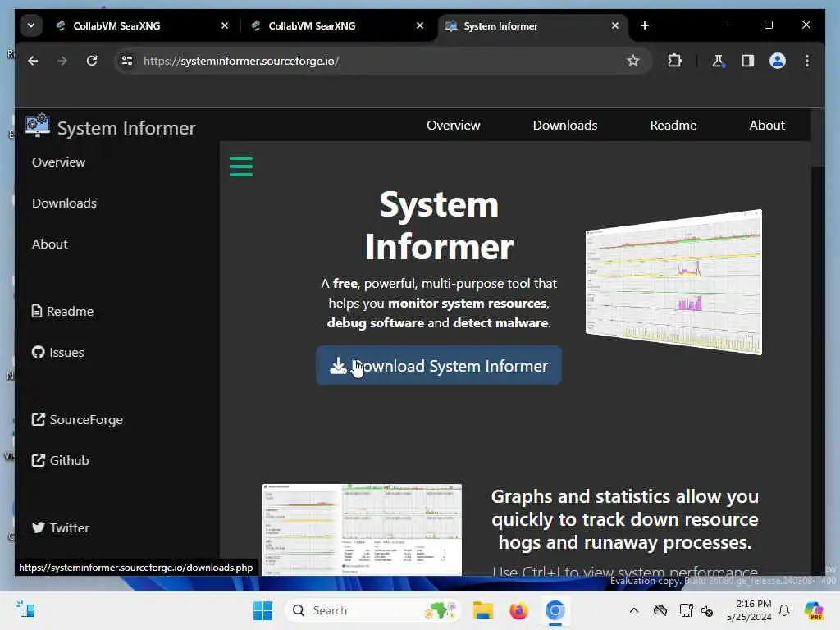Click the cloud sync tray icon
840x630 pixels.
tap(660, 610)
